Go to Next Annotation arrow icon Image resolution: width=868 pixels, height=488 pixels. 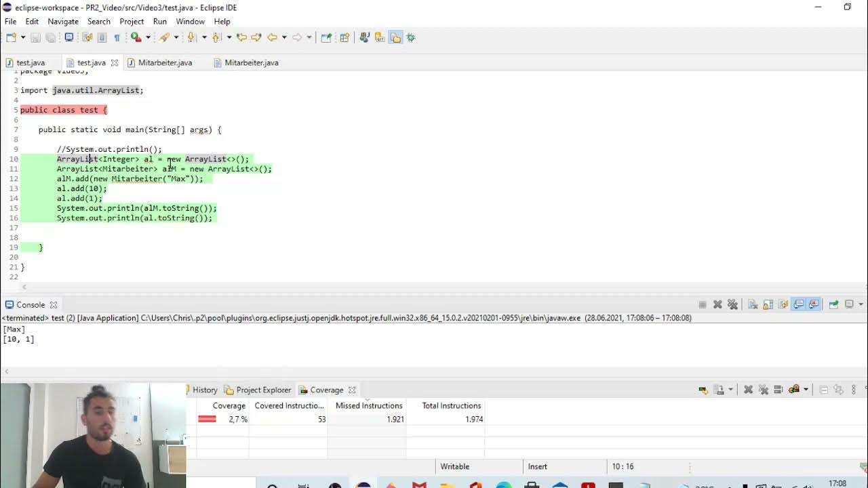[x=191, y=38]
